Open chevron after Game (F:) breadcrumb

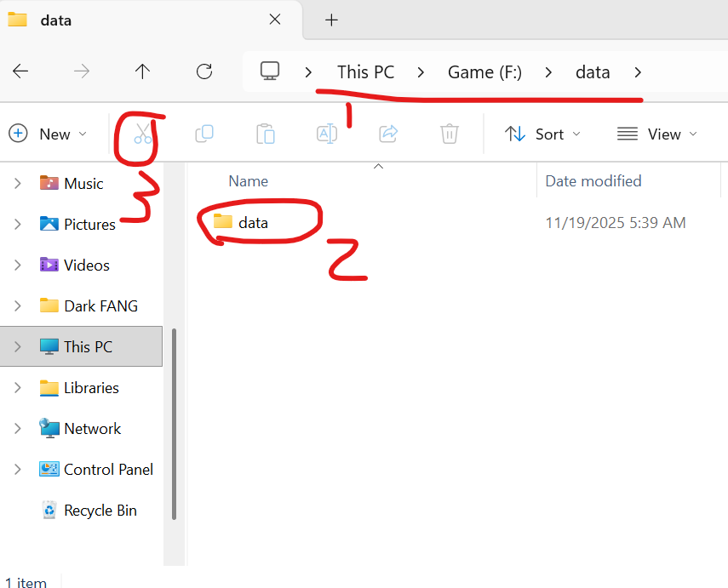[x=548, y=72]
